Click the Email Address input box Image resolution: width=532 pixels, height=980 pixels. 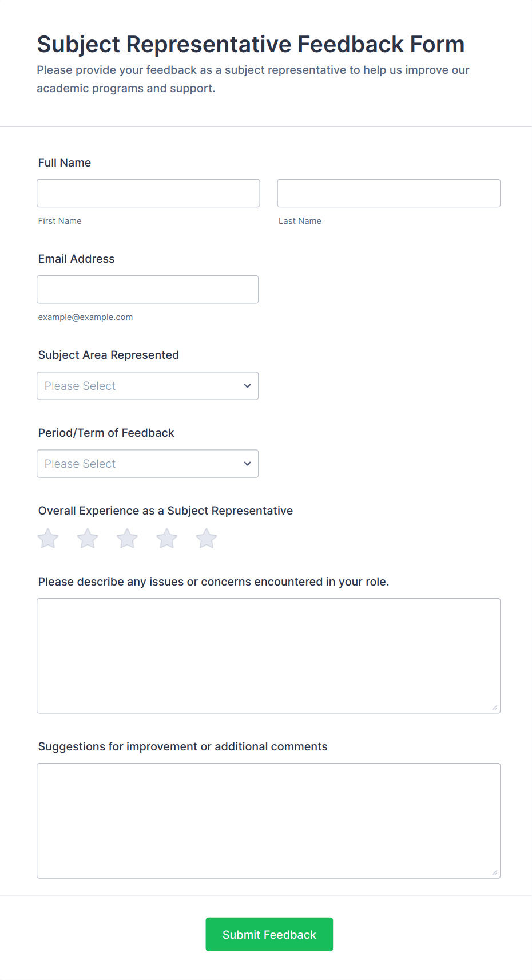[x=148, y=290]
